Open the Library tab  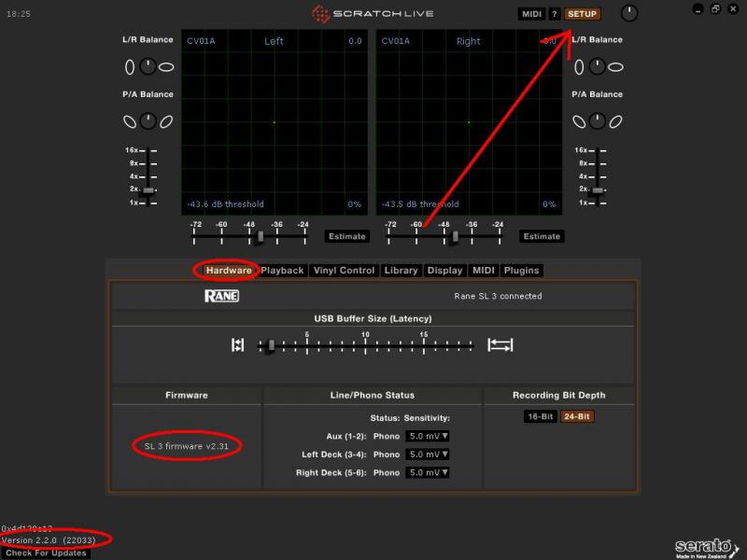[x=402, y=271]
